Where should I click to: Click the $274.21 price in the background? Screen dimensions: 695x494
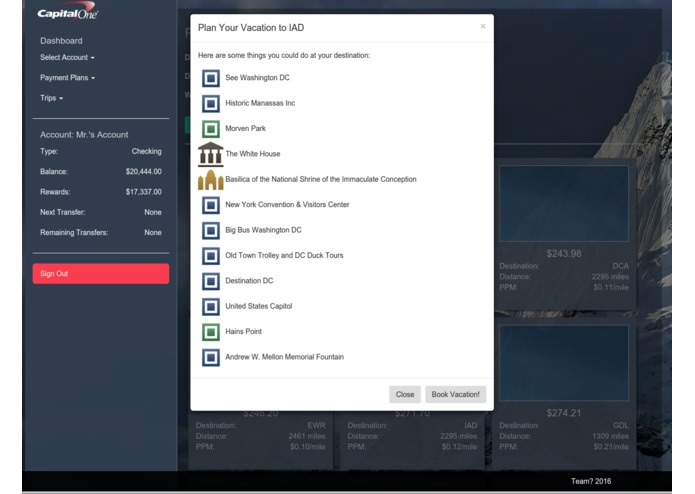564,413
